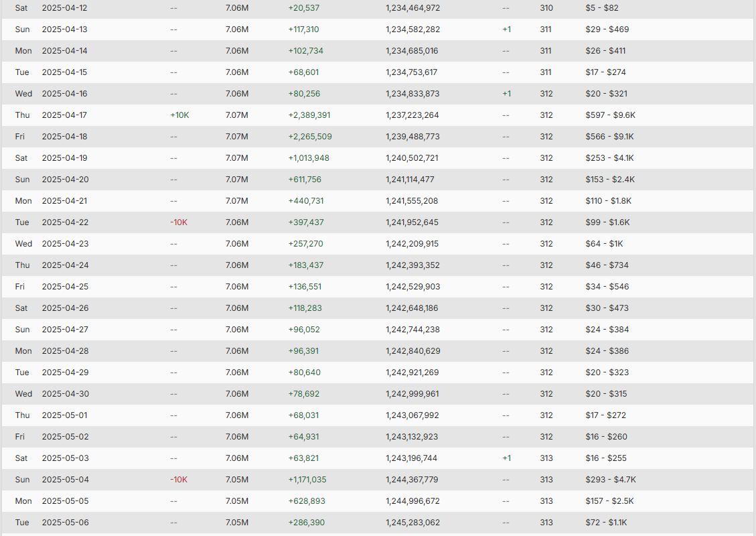Click the +1,171,035 views value
This screenshot has width=756, height=536.
point(307,480)
